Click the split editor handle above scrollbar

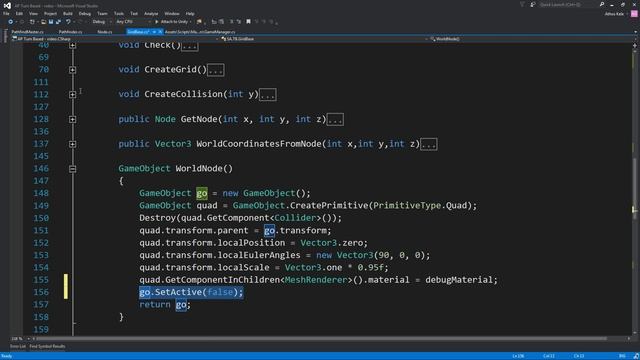635,45
